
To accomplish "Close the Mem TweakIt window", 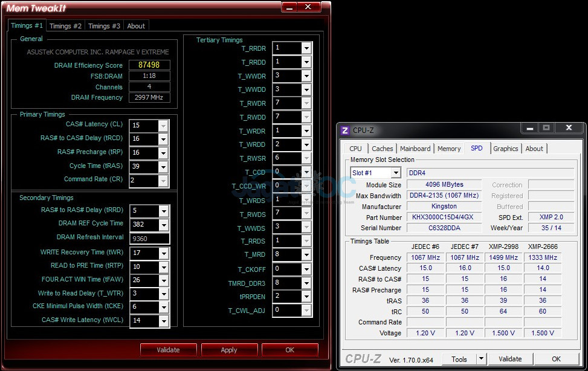I will coord(309,7).
